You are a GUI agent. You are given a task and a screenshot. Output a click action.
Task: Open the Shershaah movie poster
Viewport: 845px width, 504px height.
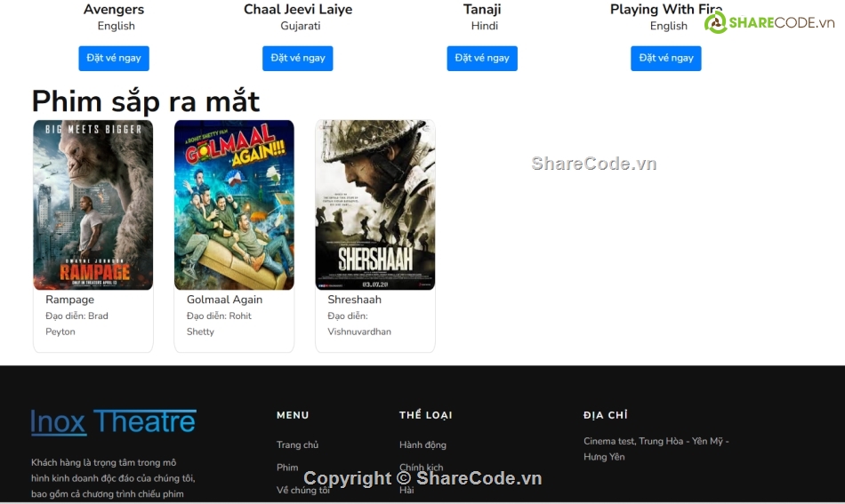tap(375, 205)
